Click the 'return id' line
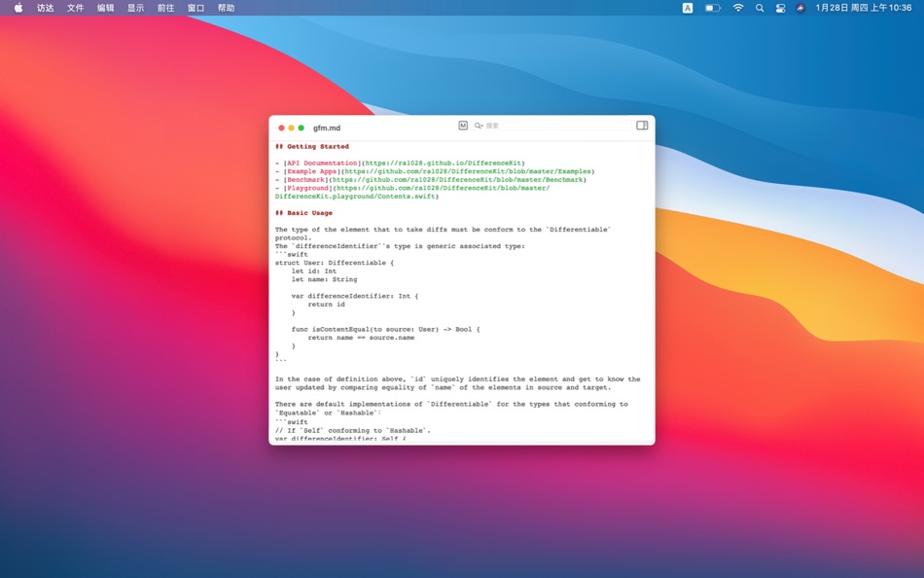Screen dimensions: 924x578 click(326, 305)
